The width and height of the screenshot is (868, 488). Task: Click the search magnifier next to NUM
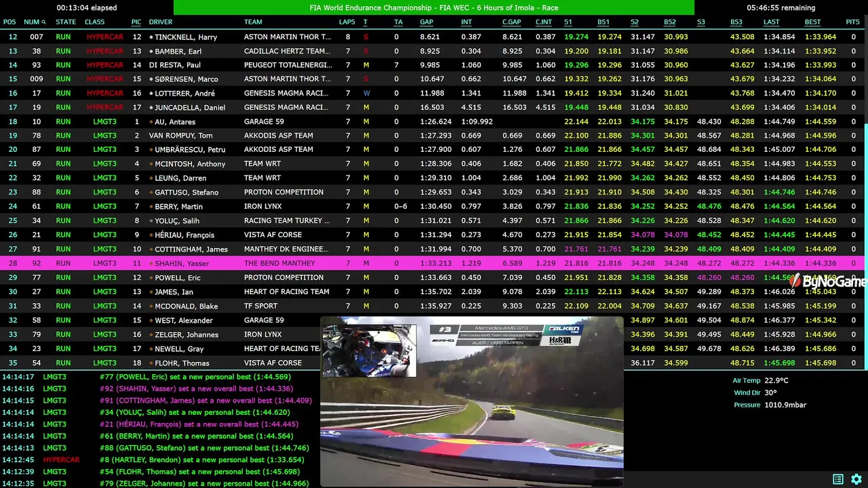(x=44, y=22)
